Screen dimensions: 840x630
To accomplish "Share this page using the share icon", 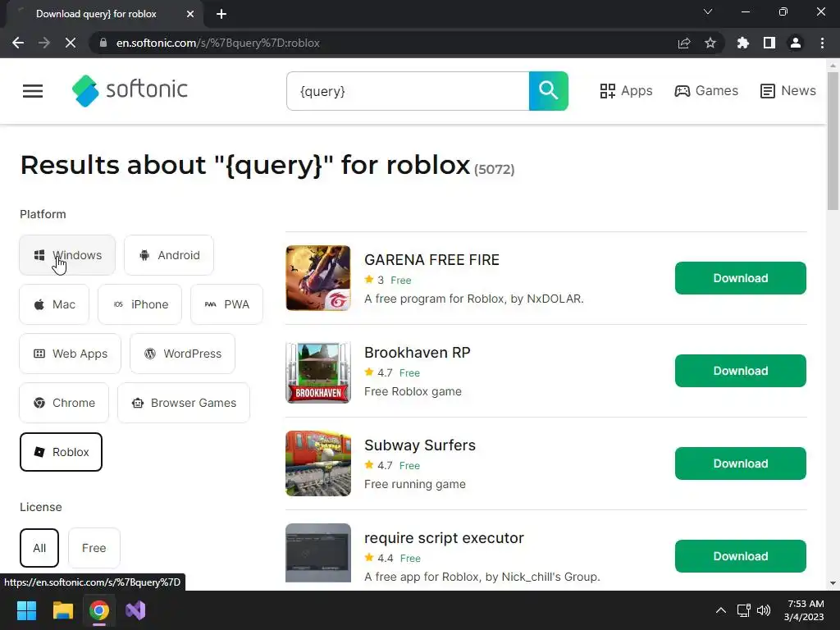I will (x=684, y=43).
